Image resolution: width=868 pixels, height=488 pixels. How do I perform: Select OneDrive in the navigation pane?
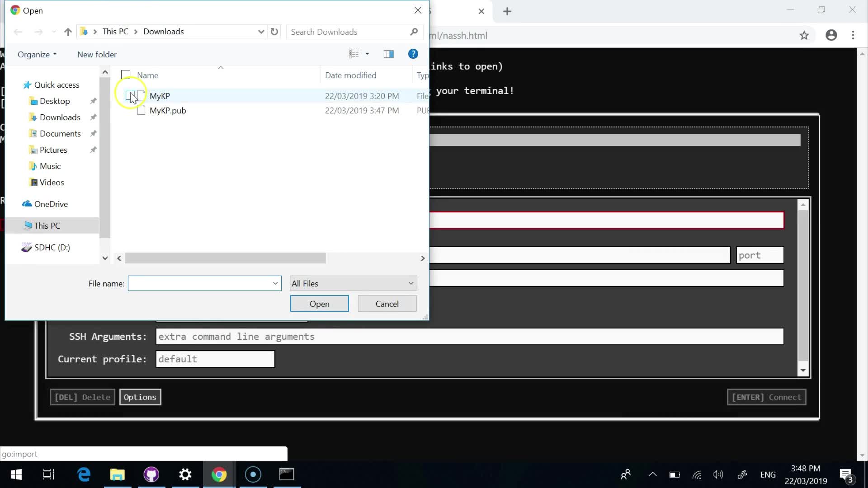[x=51, y=204]
